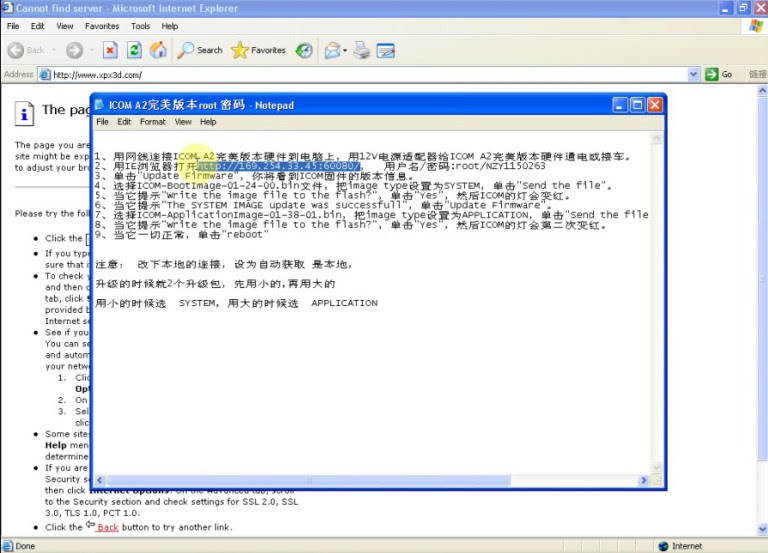Screen dimensions: 768x553
Task: Click the word "reboot" in line 9
Action: (244, 235)
